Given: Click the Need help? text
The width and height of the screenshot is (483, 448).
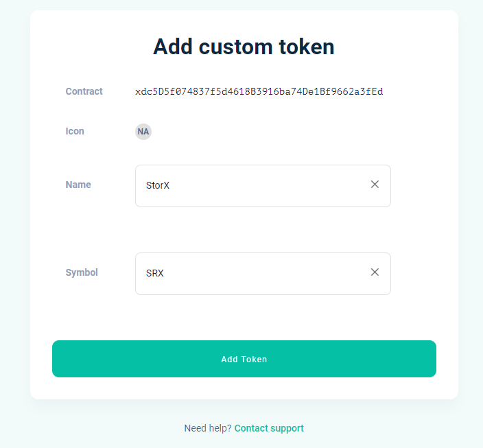Looking at the screenshot, I should 208,428.
